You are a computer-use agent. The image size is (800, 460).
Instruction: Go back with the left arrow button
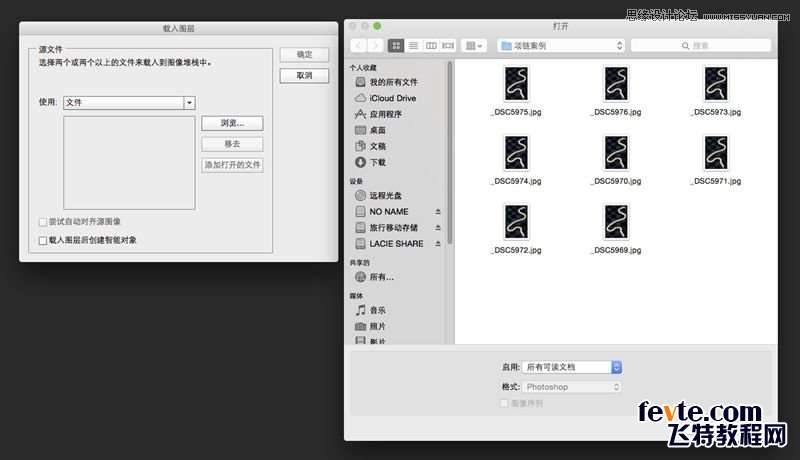[359, 46]
